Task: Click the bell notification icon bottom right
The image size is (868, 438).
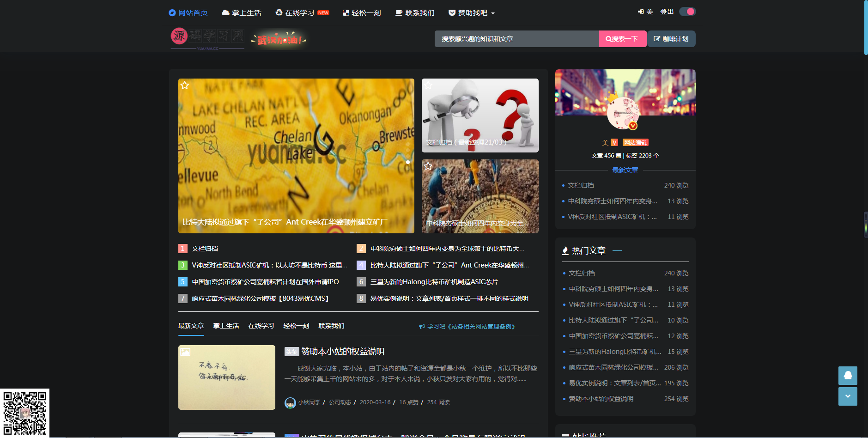Action: (x=848, y=376)
